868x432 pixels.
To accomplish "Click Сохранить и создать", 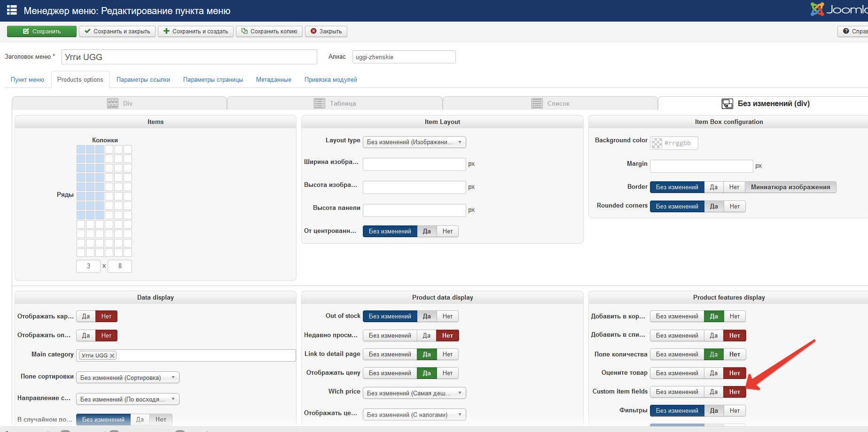I will pos(195,31).
